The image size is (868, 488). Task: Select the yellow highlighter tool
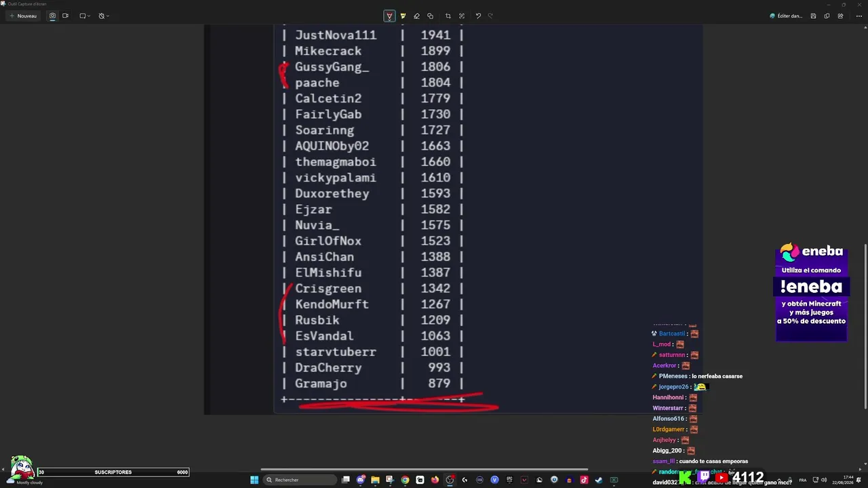click(x=403, y=16)
